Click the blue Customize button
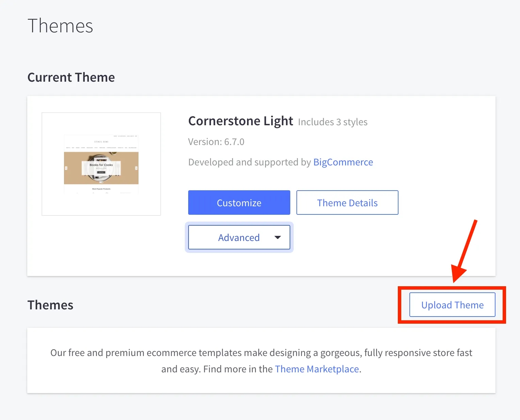The height and width of the screenshot is (420, 520). click(x=239, y=203)
